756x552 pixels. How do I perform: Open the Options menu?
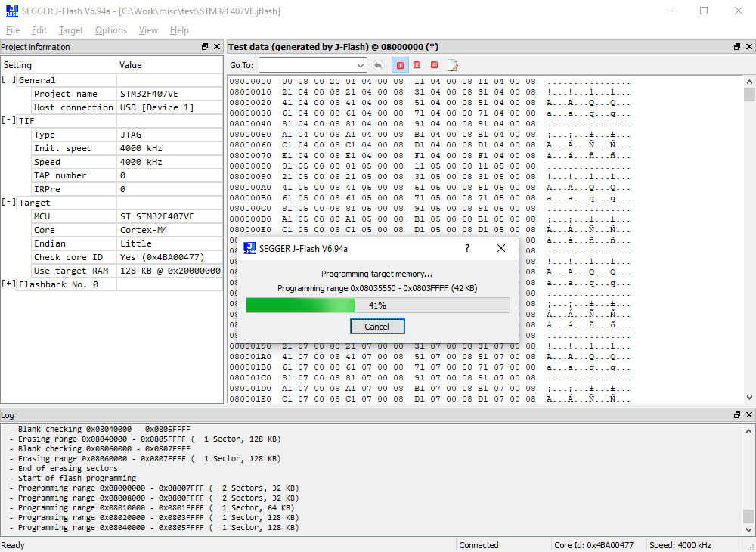click(x=111, y=30)
